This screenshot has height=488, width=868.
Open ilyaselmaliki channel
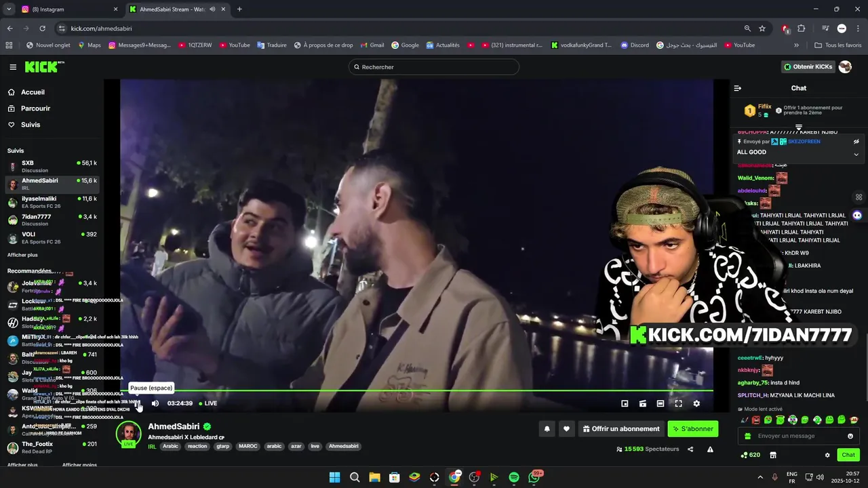[x=52, y=202]
